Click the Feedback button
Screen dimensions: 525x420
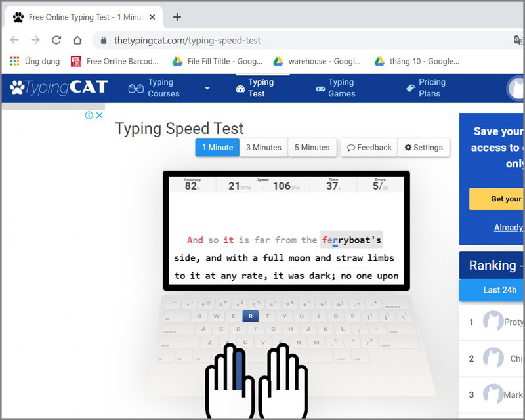pos(369,148)
